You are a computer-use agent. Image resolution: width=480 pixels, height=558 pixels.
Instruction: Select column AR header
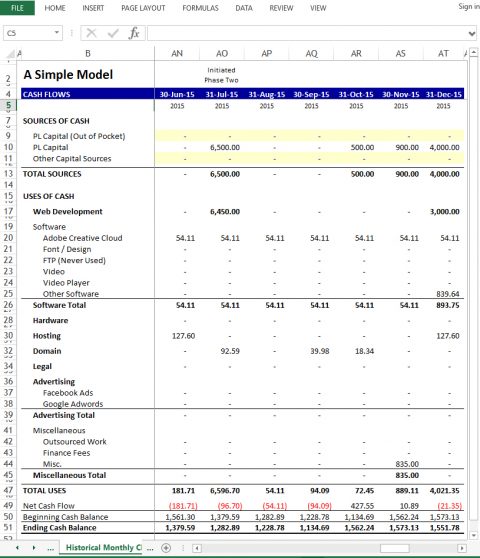356,53
